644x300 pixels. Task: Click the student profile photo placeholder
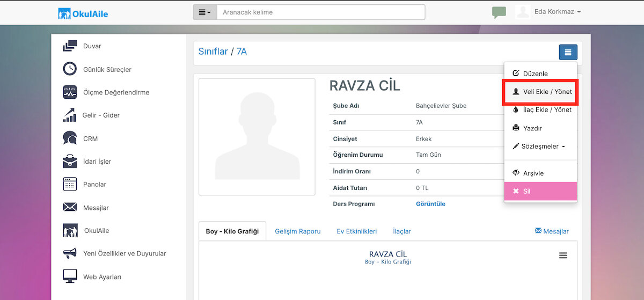pos(257,137)
